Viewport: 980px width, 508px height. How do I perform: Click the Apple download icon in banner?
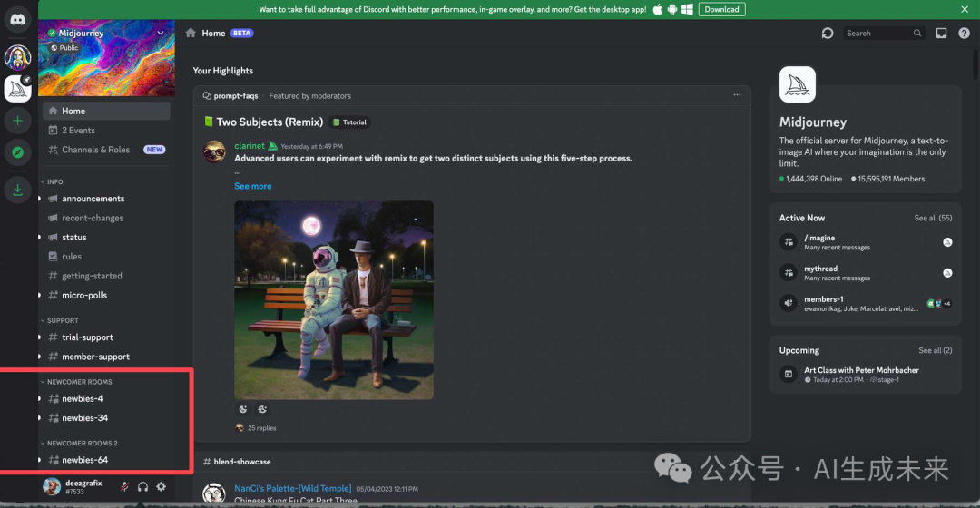pos(658,9)
